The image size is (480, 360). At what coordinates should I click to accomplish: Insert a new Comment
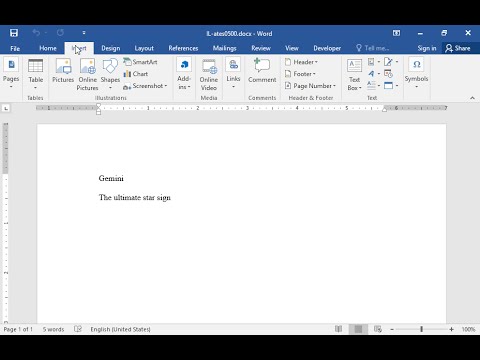[x=262, y=71]
